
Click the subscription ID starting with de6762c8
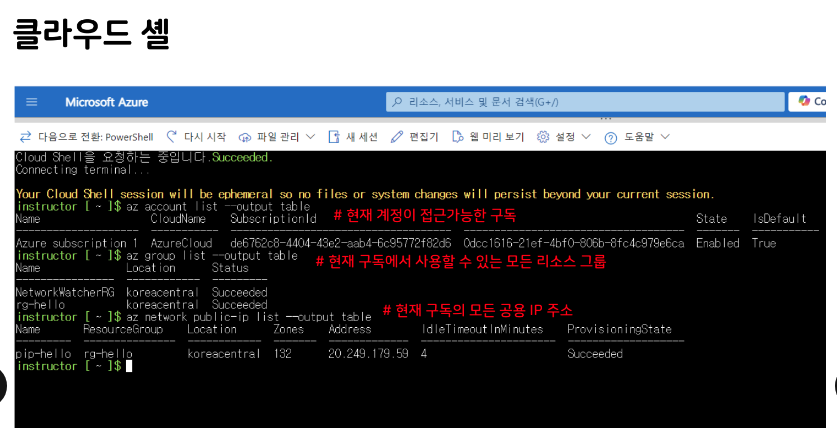click(x=341, y=243)
